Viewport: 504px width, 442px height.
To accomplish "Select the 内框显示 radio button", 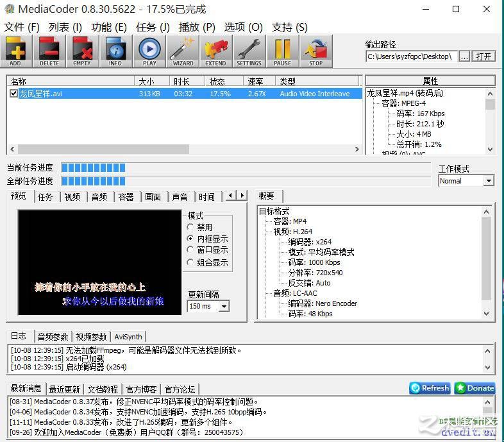I will (190, 239).
